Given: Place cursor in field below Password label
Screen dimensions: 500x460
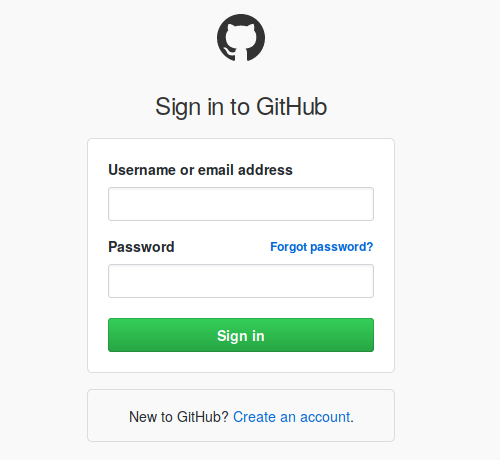Looking at the screenshot, I should tap(241, 281).
